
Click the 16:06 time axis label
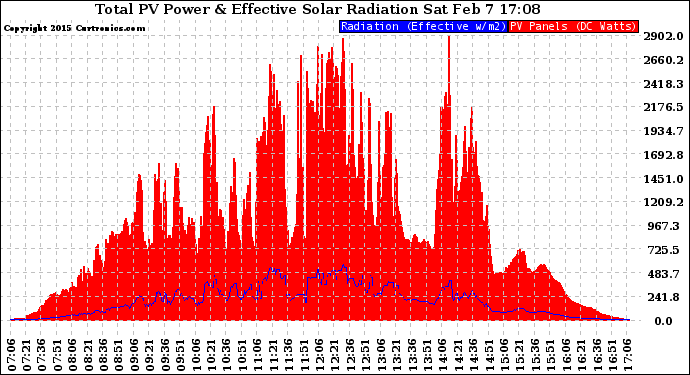(566, 354)
